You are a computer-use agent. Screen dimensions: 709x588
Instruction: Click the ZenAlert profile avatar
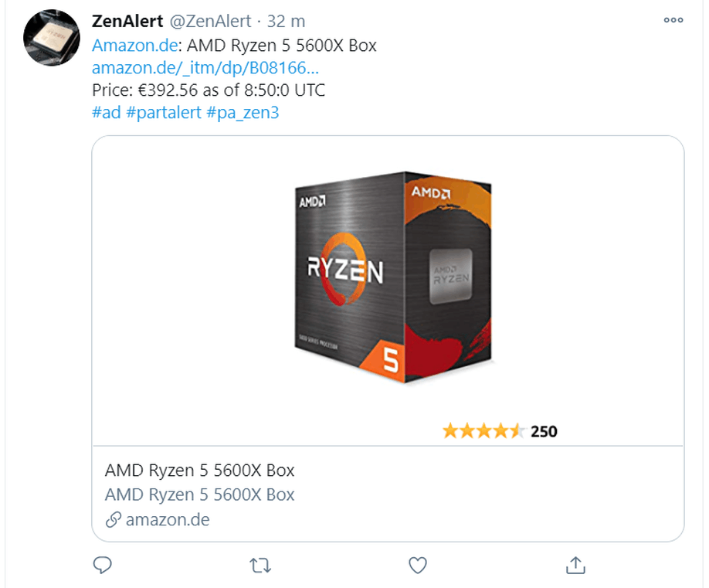(52, 38)
